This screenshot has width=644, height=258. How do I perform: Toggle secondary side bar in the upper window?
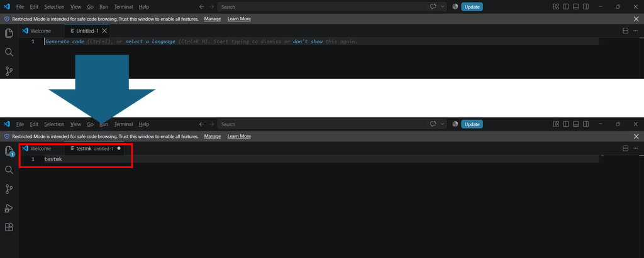586,6
